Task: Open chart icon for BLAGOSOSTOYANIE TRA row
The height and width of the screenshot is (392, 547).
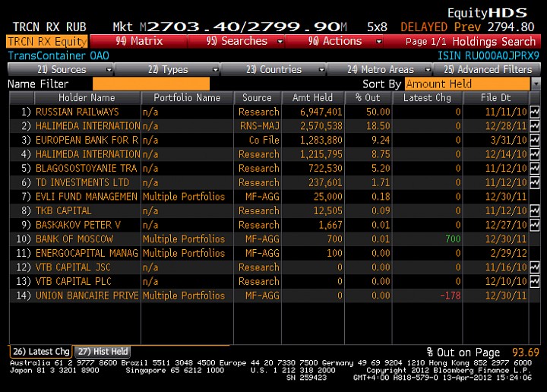Action: [x=535, y=169]
